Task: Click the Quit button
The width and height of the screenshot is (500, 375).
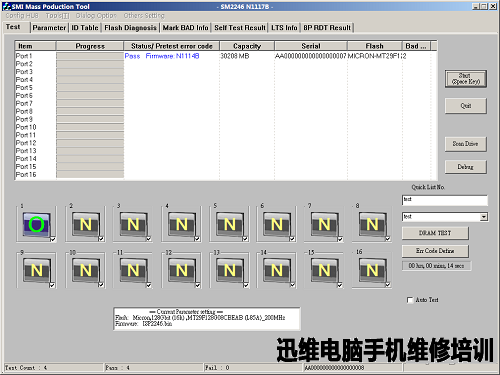Action: [x=466, y=106]
